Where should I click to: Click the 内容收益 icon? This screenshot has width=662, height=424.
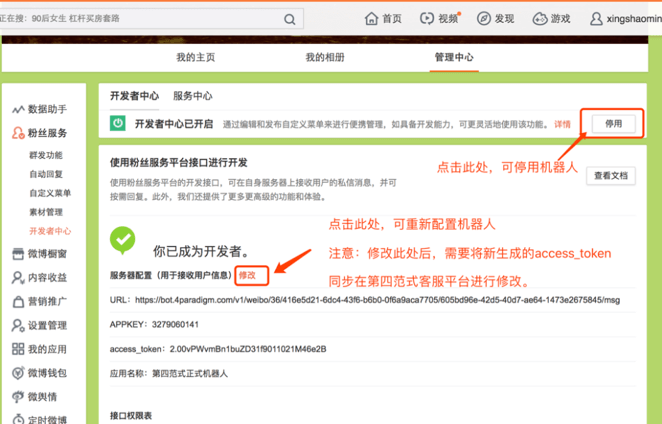[18, 277]
